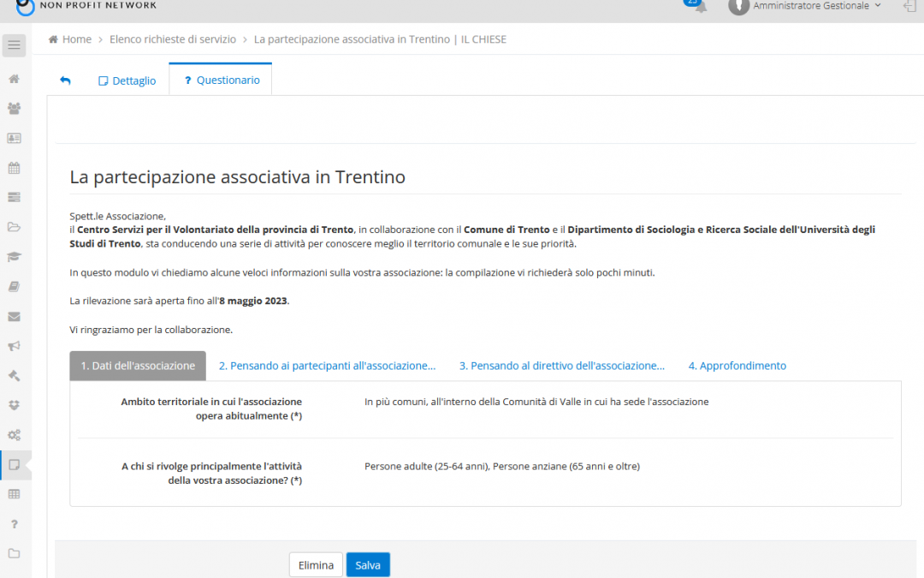This screenshot has height=578, width=924.
Task: Click the Salva button
Action: click(x=368, y=565)
